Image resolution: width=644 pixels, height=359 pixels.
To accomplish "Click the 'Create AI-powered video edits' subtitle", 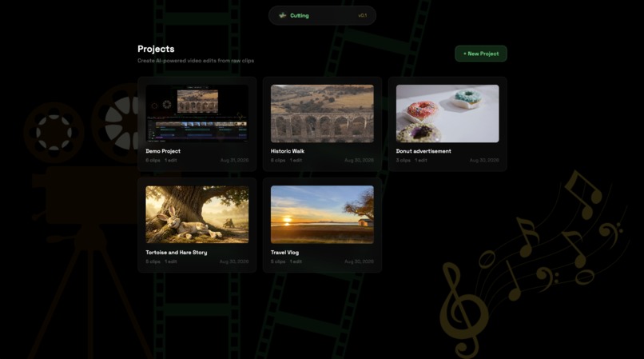I will [196, 61].
